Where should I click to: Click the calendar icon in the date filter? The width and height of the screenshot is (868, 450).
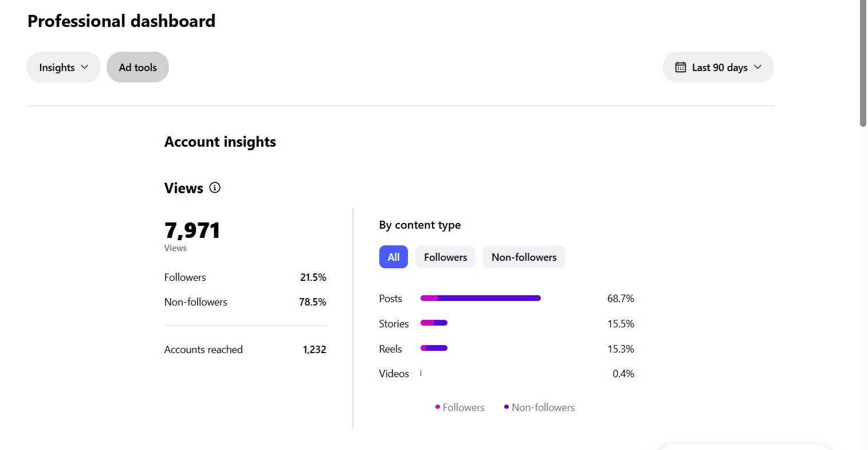pyautogui.click(x=680, y=66)
